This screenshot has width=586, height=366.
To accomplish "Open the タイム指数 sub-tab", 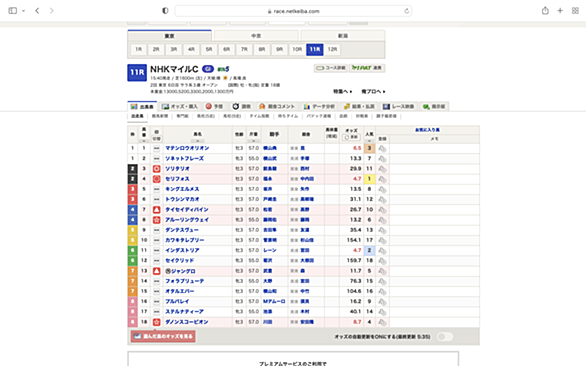I will pyautogui.click(x=259, y=116).
